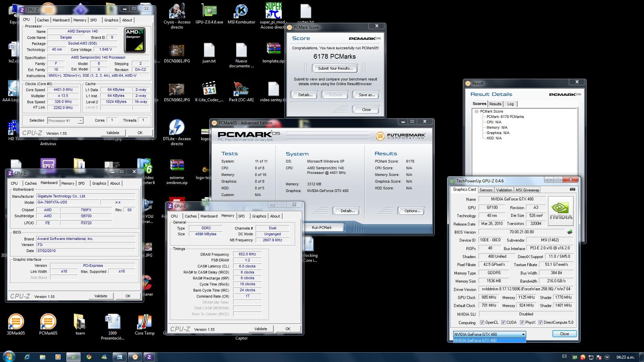Click the GPU-Z screenshot camera icon

pos(572,189)
